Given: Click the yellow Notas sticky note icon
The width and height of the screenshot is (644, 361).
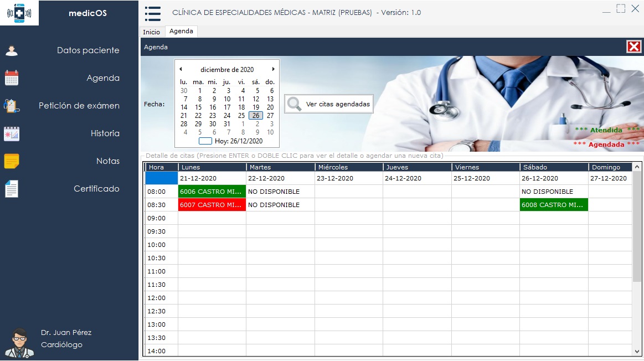Looking at the screenshot, I should point(12,161).
